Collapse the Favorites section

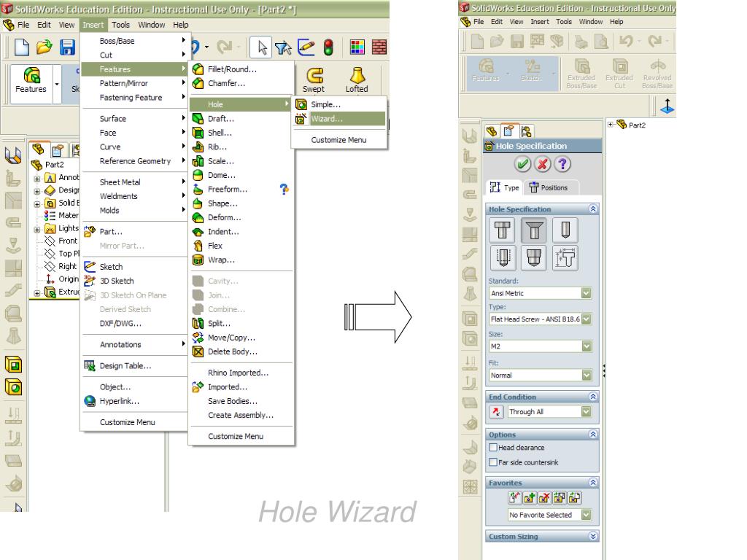pyautogui.click(x=593, y=483)
